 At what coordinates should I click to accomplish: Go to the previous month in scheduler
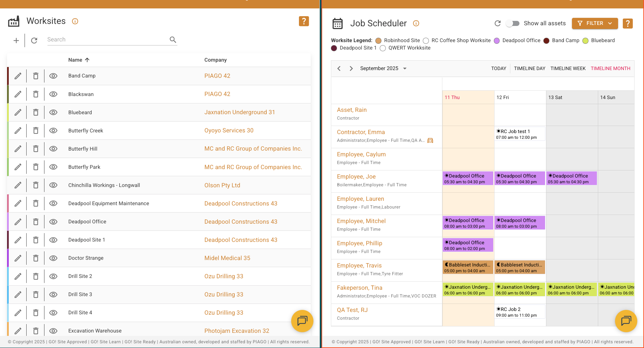(339, 68)
